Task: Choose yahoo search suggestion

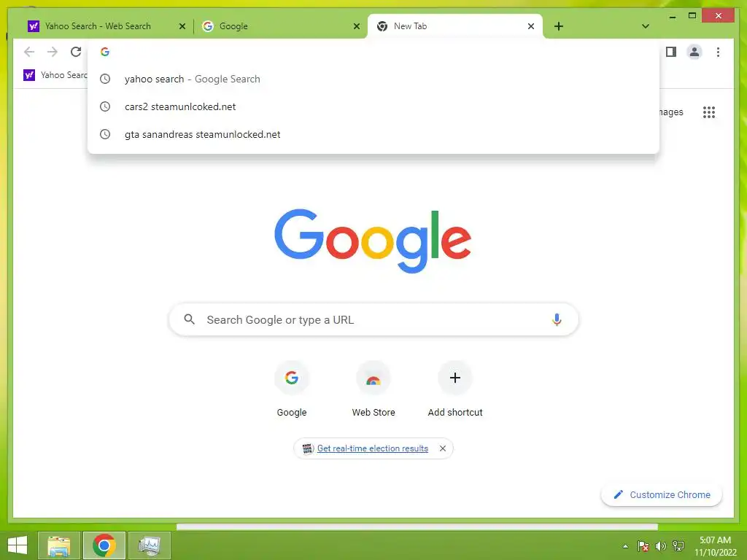Action: coord(373,79)
